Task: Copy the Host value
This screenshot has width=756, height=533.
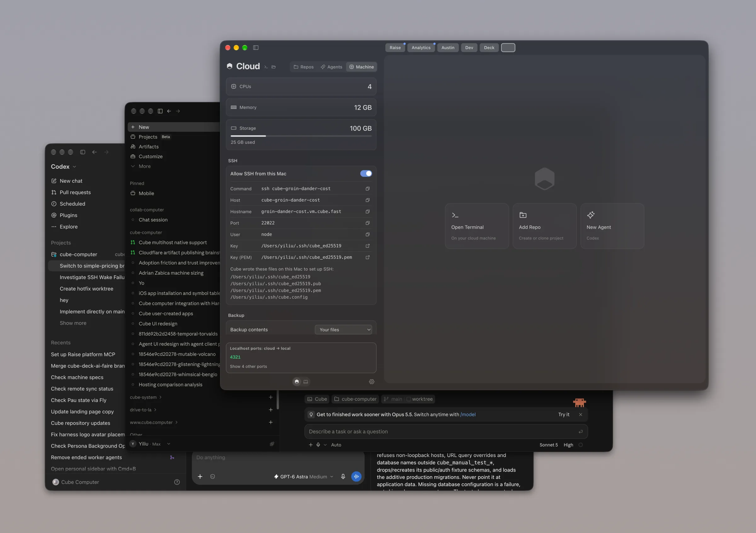Action: (368, 200)
